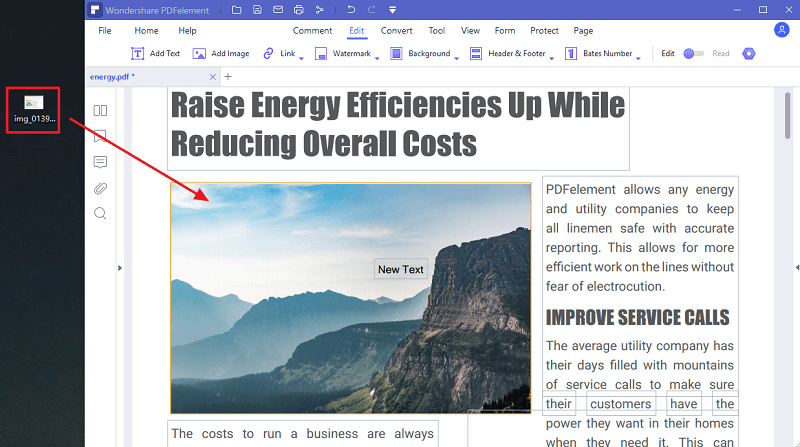Switch to the Protect tab
This screenshot has height=447, width=800.
[x=544, y=31]
